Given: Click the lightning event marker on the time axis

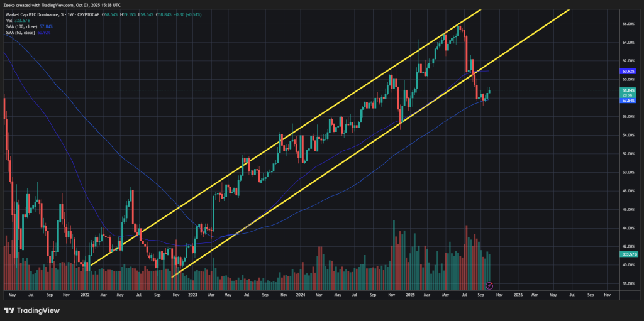Looking at the screenshot, I should pyautogui.click(x=489, y=286).
